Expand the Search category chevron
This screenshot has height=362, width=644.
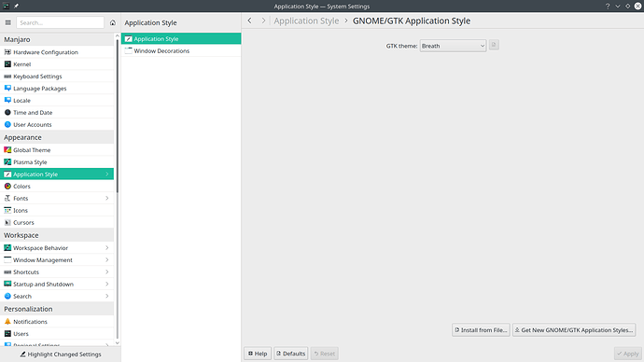(x=107, y=296)
